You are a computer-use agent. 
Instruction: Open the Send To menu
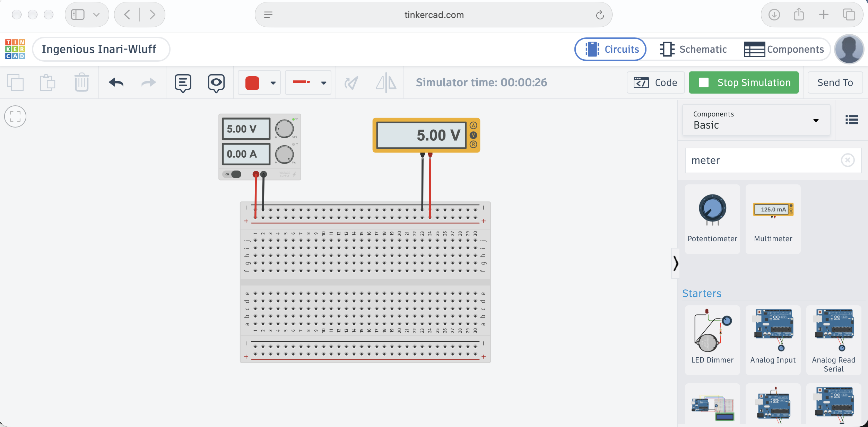coord(835,82)
